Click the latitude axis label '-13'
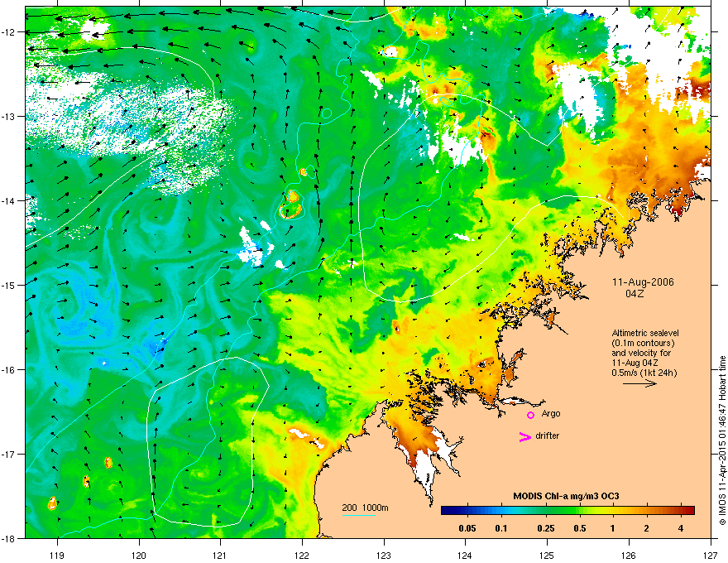 [8, 117]
